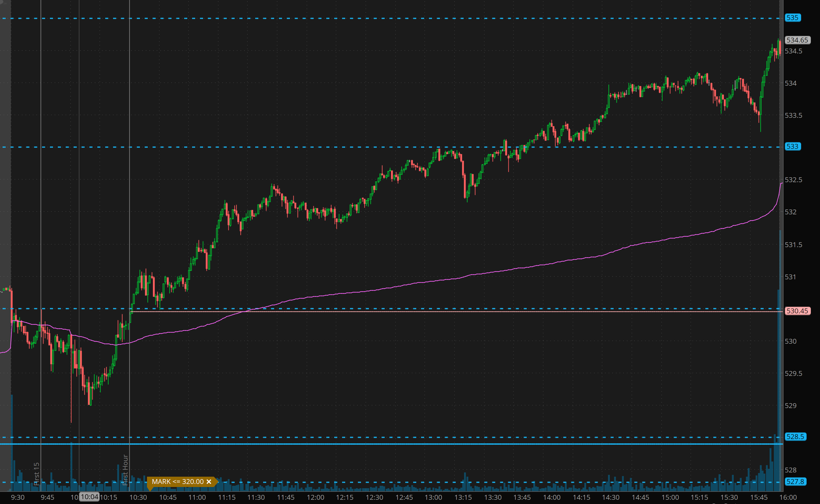Screen dimensions: 820x504
Task: Click the 12:00 label on time axis
Action: click(x=315, y=497)
